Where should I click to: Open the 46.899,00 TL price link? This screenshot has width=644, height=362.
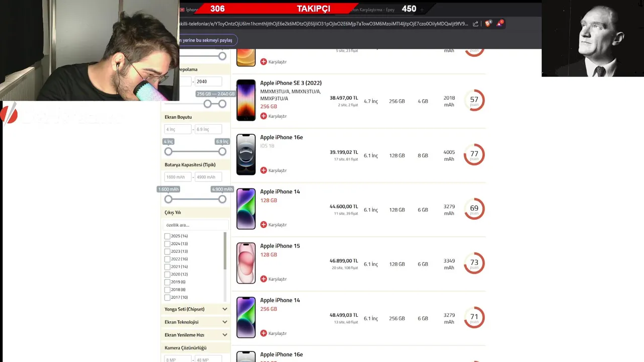point(344,261)
